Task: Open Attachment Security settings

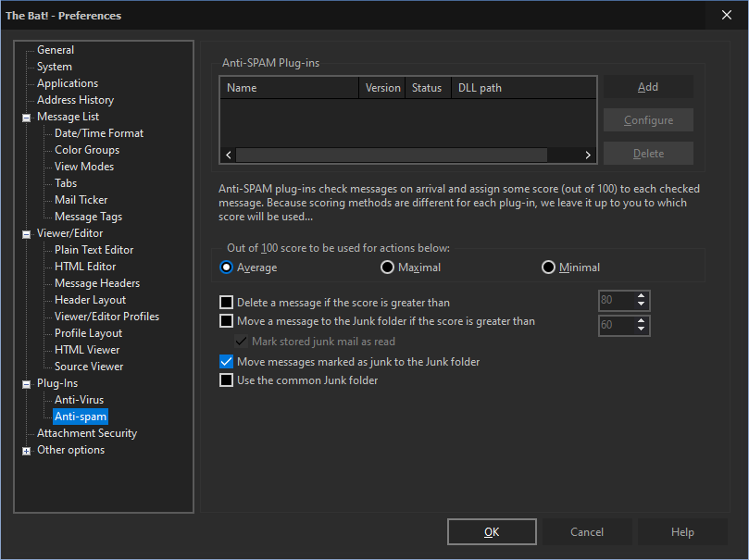Action: (x=87, y=433)
